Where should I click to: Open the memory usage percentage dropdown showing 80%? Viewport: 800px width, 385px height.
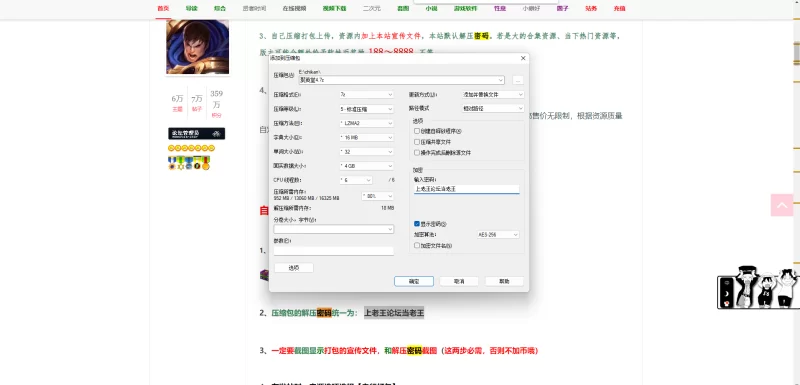(x=378, y=196)
